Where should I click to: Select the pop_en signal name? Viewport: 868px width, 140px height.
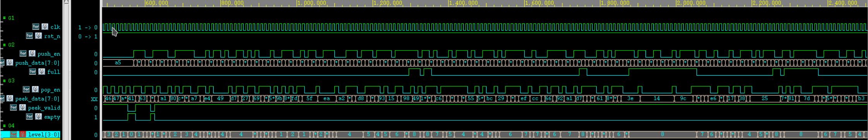click(50, 90)
